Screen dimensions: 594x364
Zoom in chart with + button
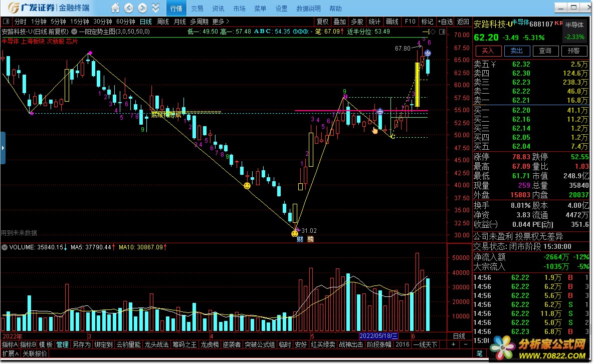tap(454, 344)
